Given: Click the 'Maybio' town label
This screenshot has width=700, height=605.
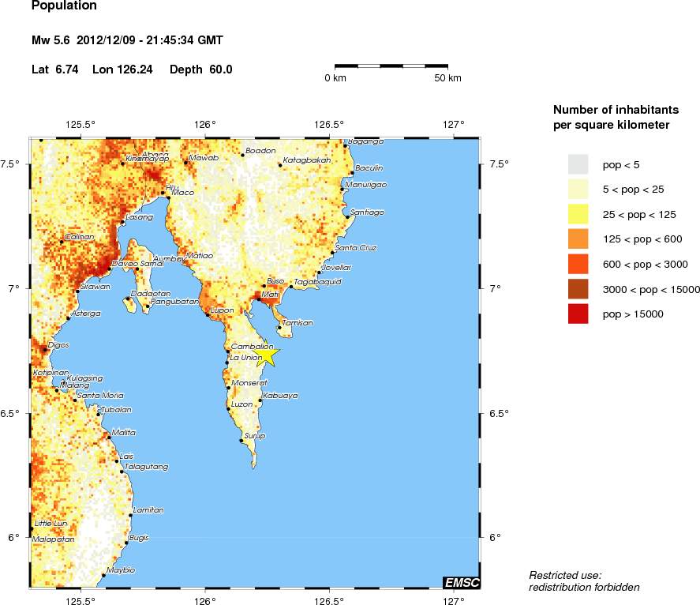Looking at the screenshot, I should click(121, 570).
